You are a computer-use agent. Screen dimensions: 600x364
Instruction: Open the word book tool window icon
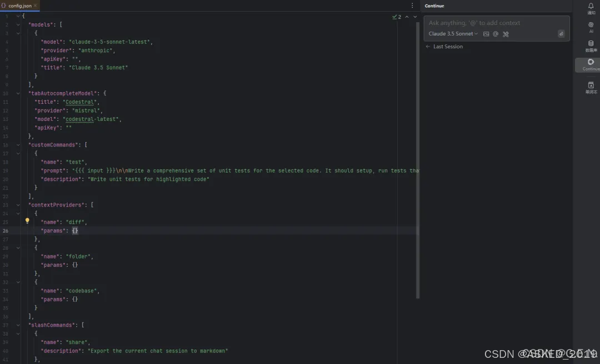point(591,85)
